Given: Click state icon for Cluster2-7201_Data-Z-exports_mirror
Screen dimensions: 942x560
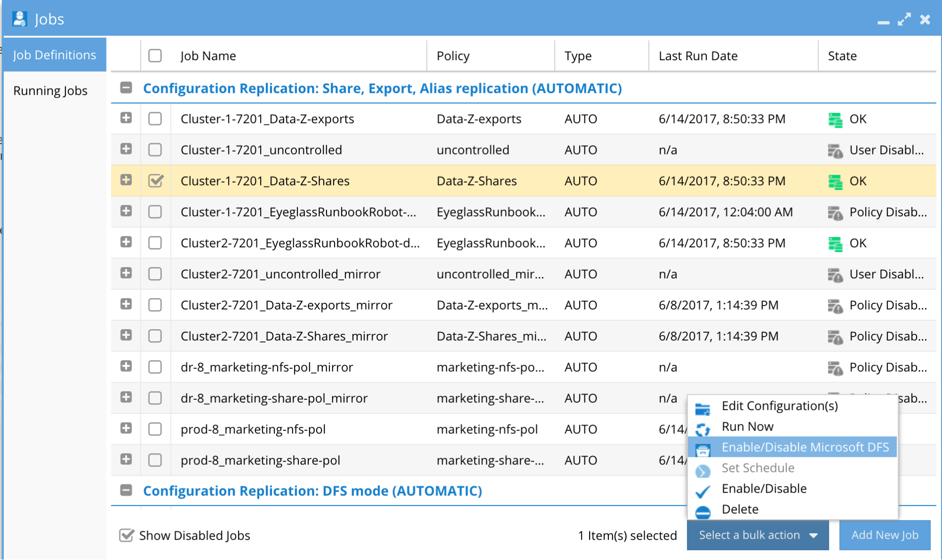Looking at the screenshot, I should pyautogui.click(x=835, y=306).
